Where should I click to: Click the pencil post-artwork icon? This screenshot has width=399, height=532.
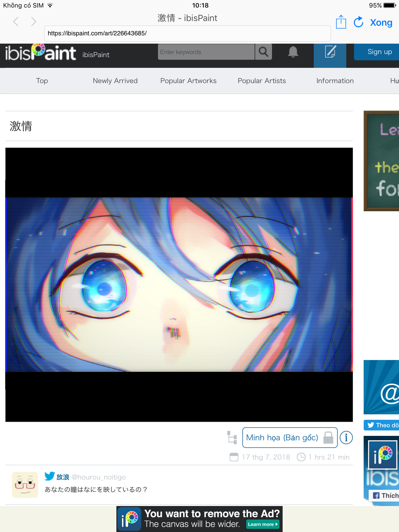[x=330, y=55]
